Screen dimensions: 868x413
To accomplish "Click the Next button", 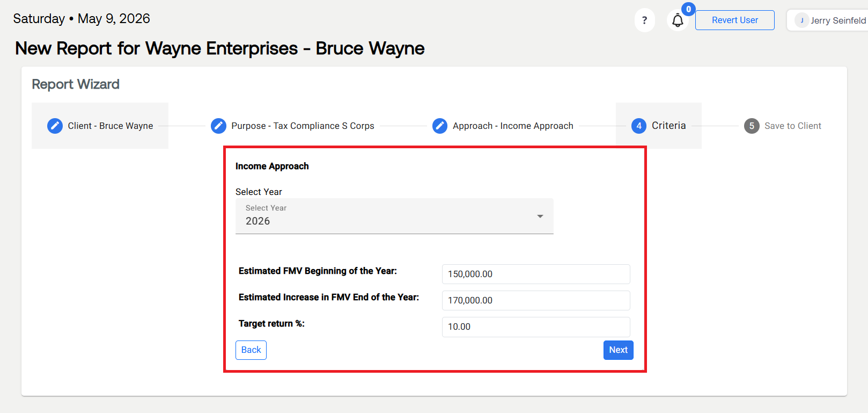I will 618,350.
